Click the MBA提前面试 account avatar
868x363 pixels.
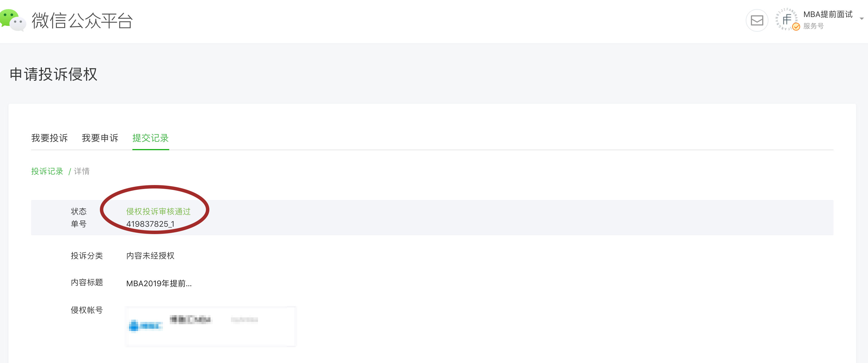coord(787,20)
